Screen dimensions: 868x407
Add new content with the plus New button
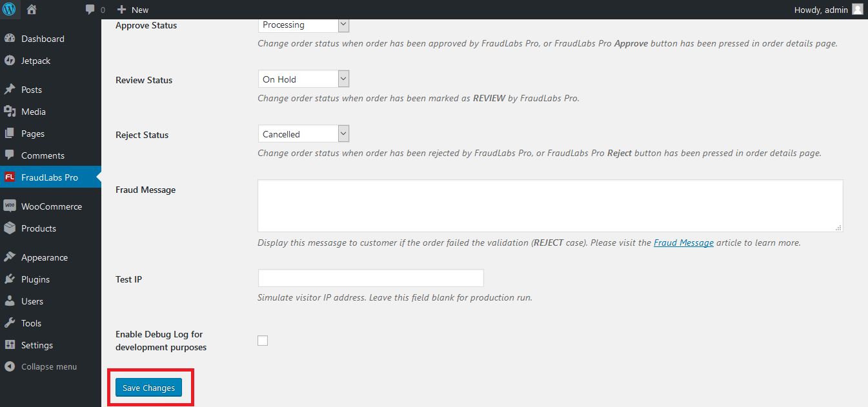(x=133, y=10)
